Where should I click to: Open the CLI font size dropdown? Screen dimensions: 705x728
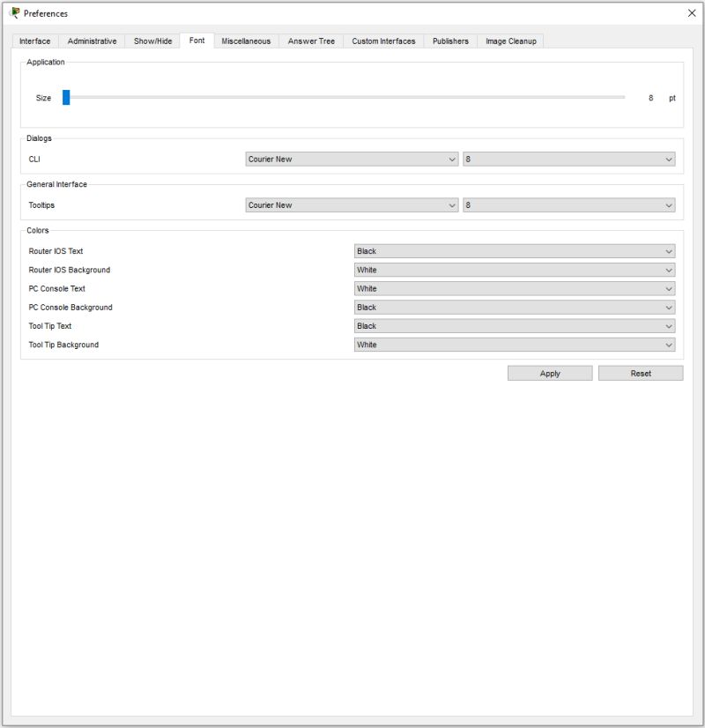(x=568, y=159)
